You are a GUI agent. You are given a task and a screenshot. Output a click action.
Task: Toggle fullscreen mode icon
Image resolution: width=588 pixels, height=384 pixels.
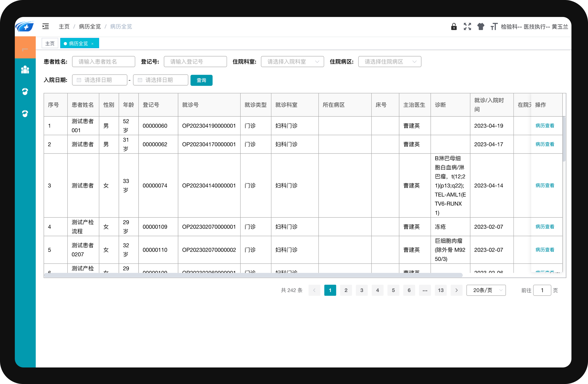(x=467, y=26)
